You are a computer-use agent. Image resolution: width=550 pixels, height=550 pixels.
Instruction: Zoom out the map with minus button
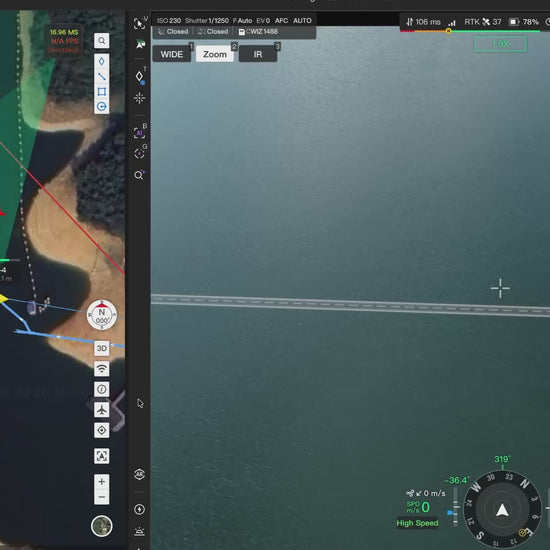[101, 497]
